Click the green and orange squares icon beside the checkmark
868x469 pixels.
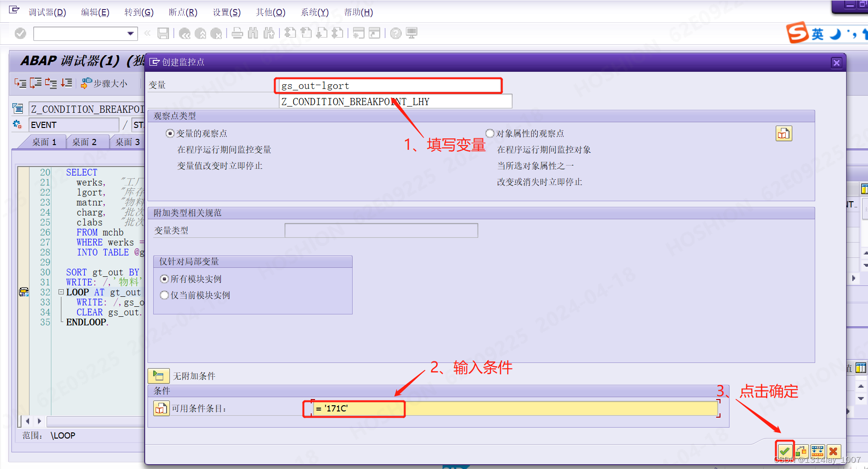pos(801,451)
